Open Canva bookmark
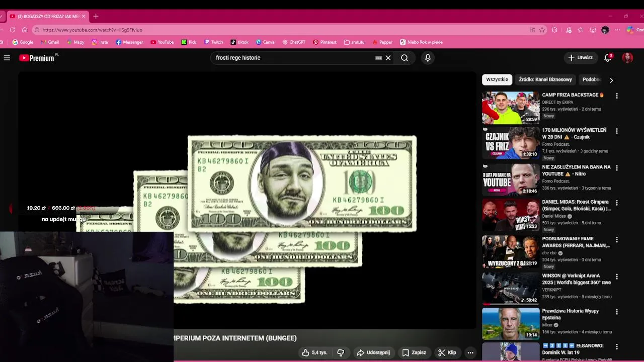Image resolution: width=644 pixels, height=362 pixels. pyautogui.click(x=265, y=42)
